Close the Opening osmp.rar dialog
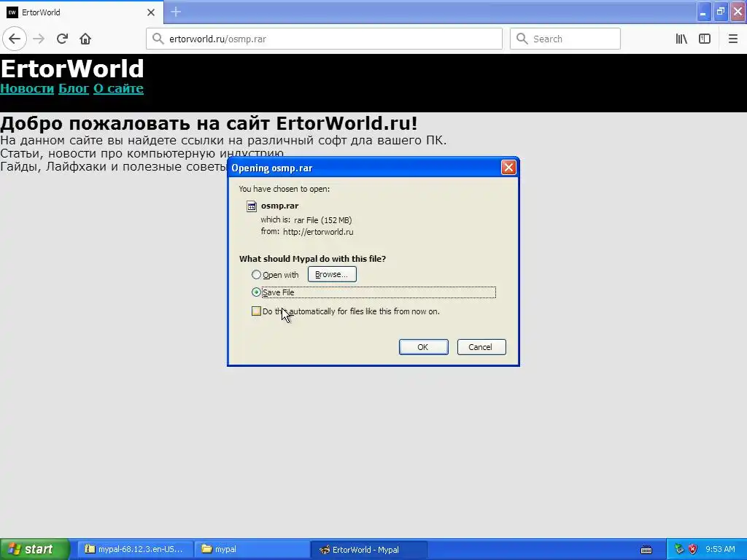The width and height of the screenshot is (747, 560). pyautogui.click(x=508, y=167)
